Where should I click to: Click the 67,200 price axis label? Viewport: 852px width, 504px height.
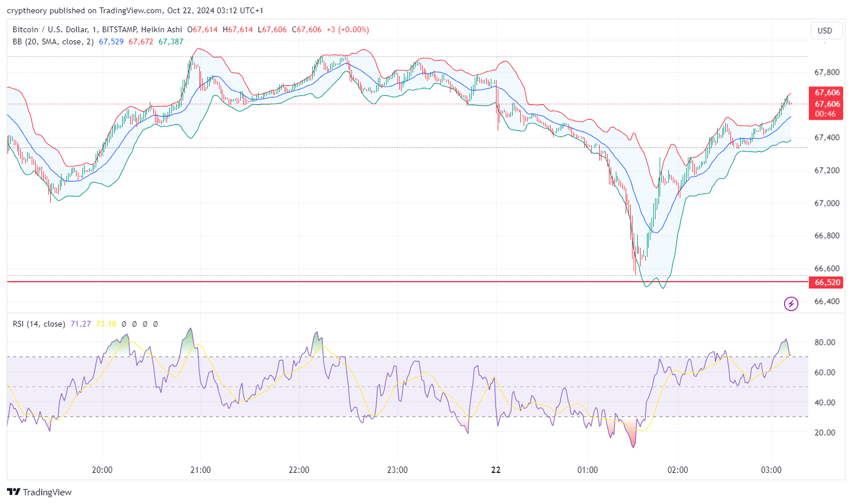pos(827,170)
